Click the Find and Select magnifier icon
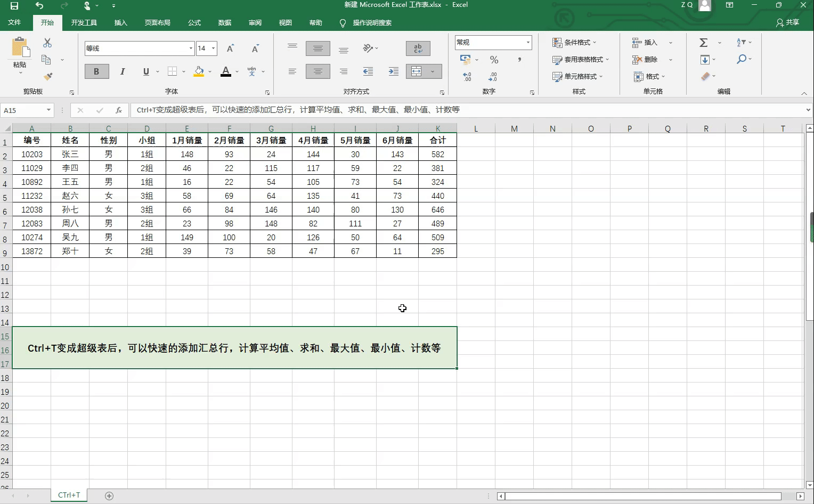814x504 pixels. 741,59
